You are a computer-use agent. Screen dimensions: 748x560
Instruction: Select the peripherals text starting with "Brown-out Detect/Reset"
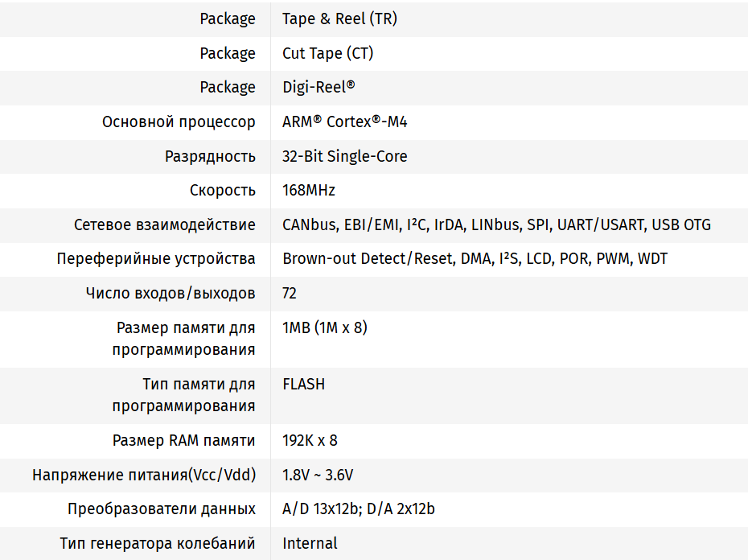[x=475, y=259]
